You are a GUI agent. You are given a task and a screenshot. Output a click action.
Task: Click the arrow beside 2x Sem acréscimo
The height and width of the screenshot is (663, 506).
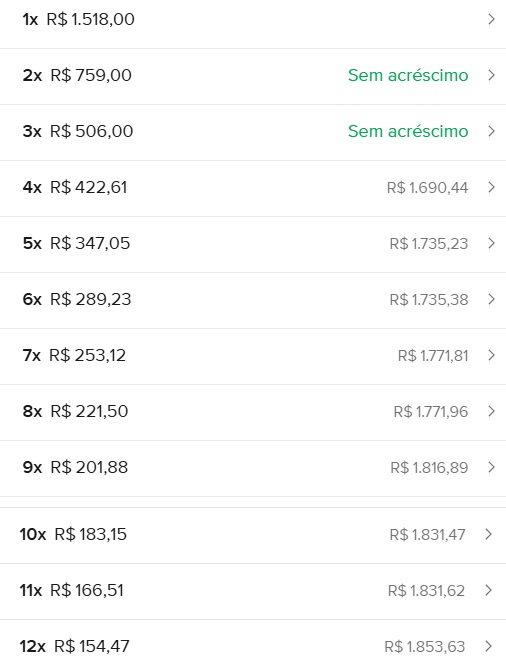pyautogui.click(x=491, y=75)
